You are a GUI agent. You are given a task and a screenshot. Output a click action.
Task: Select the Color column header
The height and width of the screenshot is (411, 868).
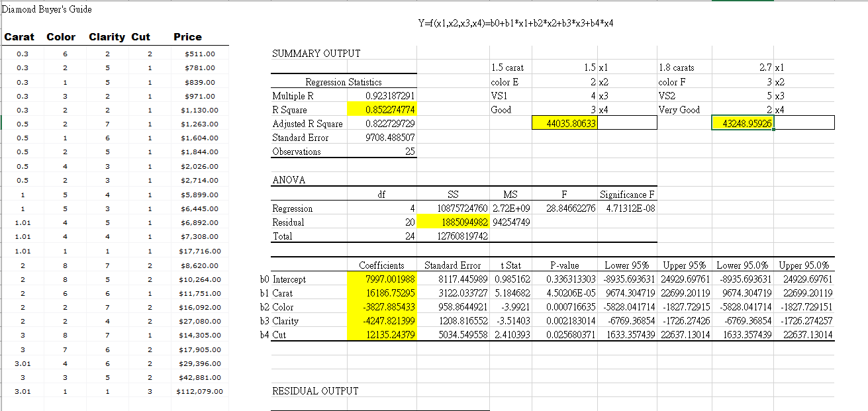61,37
